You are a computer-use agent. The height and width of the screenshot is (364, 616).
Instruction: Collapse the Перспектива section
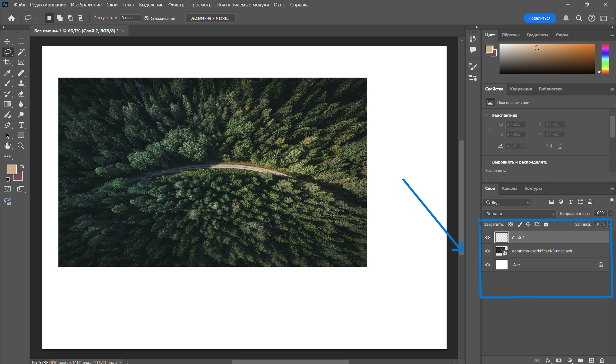(x=486, y=115)
